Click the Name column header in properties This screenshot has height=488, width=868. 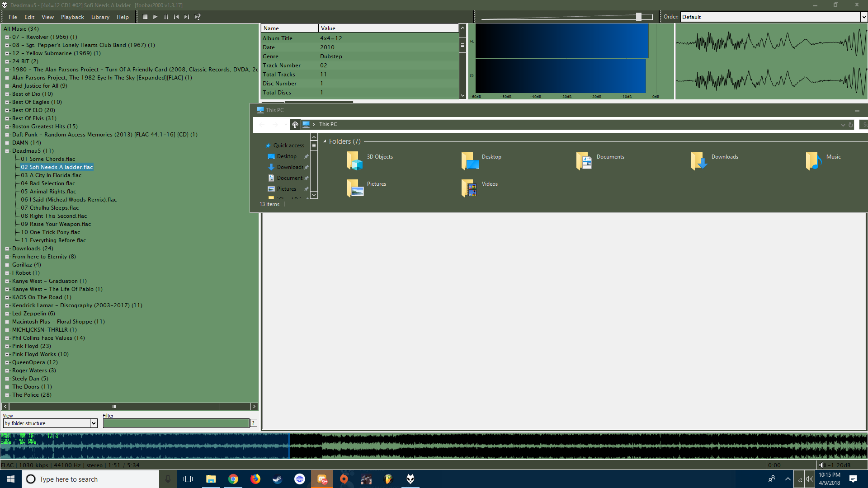click(x=289, y=28)
